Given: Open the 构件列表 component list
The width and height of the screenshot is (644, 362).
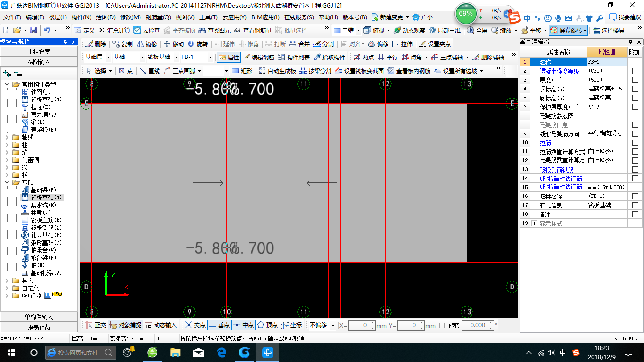Looking at the screenshot, I should [294, 57].
